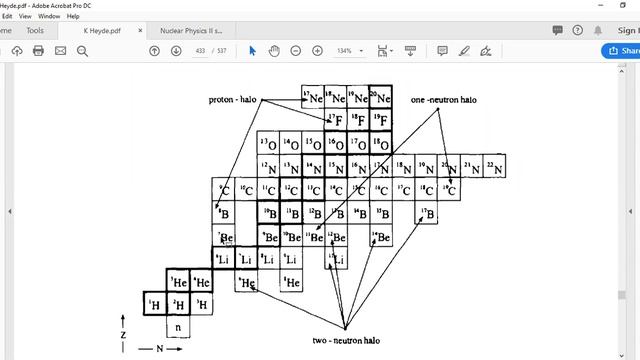Open the notifications bell
This screenshot has height=360, width=640.
point(598,30)
